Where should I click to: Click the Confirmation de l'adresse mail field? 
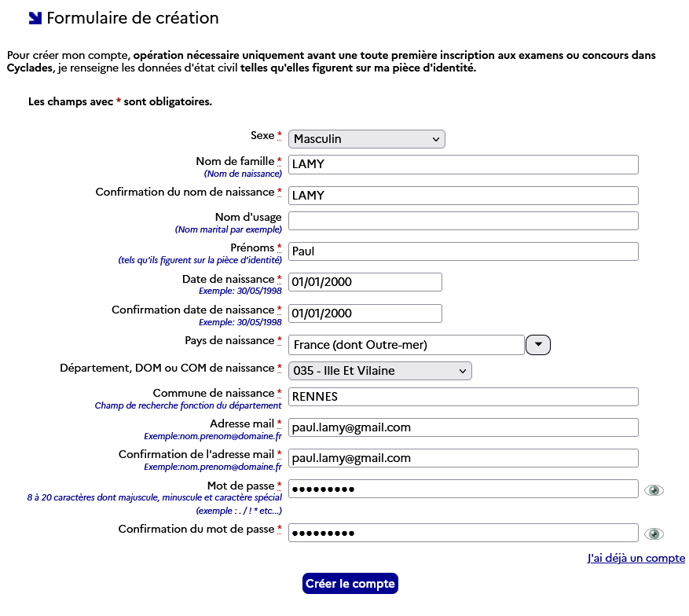[464, 458]
